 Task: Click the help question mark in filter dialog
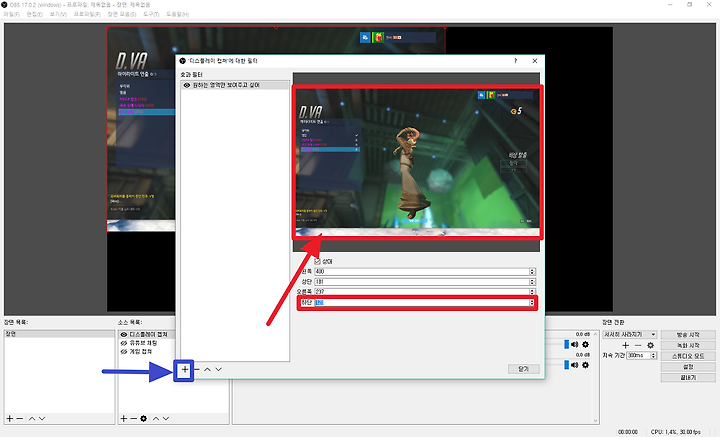point(516,61)
